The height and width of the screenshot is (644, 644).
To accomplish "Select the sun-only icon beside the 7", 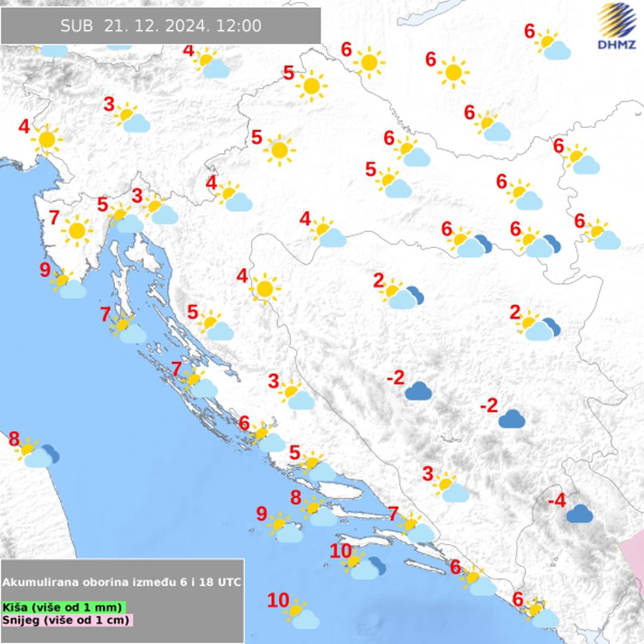I will point(76,231).
